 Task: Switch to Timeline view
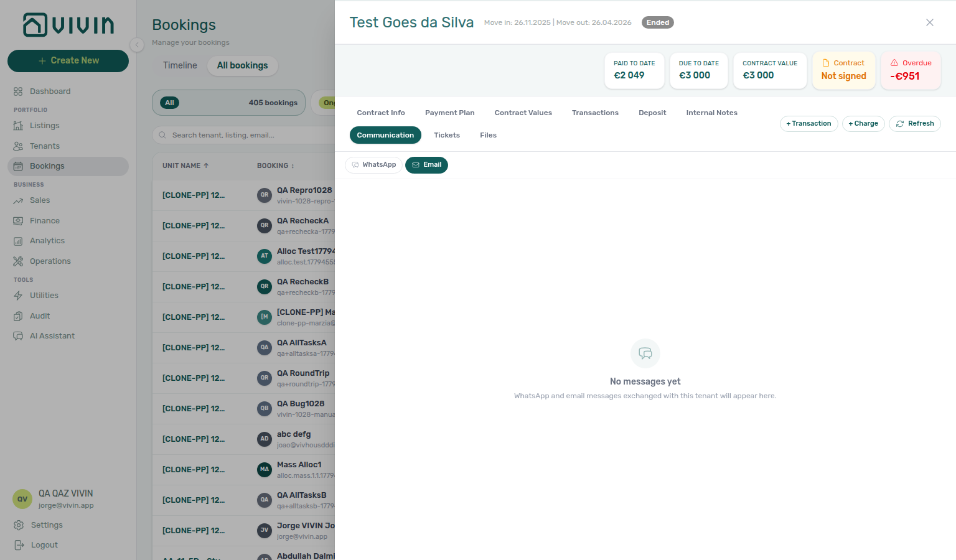pyautogui.click(x=180, y=65)
